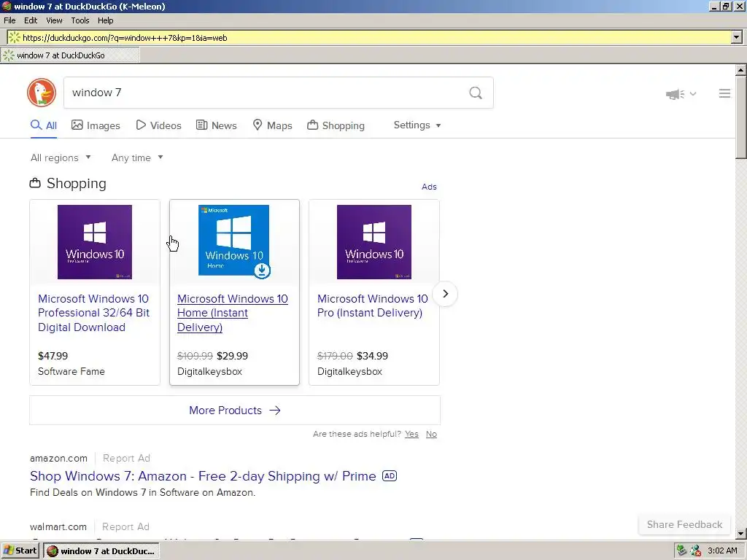Click the More Products button

point(235,410)
